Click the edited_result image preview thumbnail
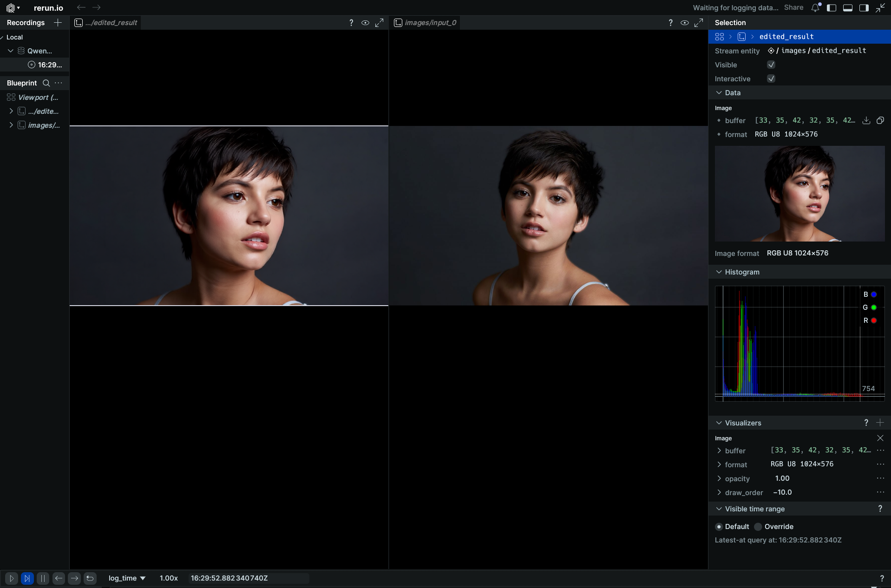 click(799, 194)
